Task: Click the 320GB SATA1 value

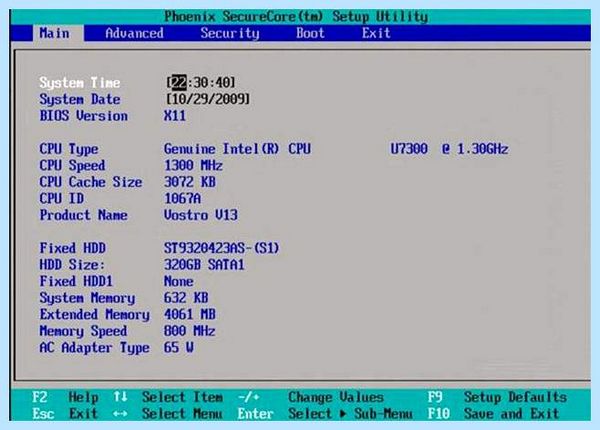Action: tap(204, 265)
